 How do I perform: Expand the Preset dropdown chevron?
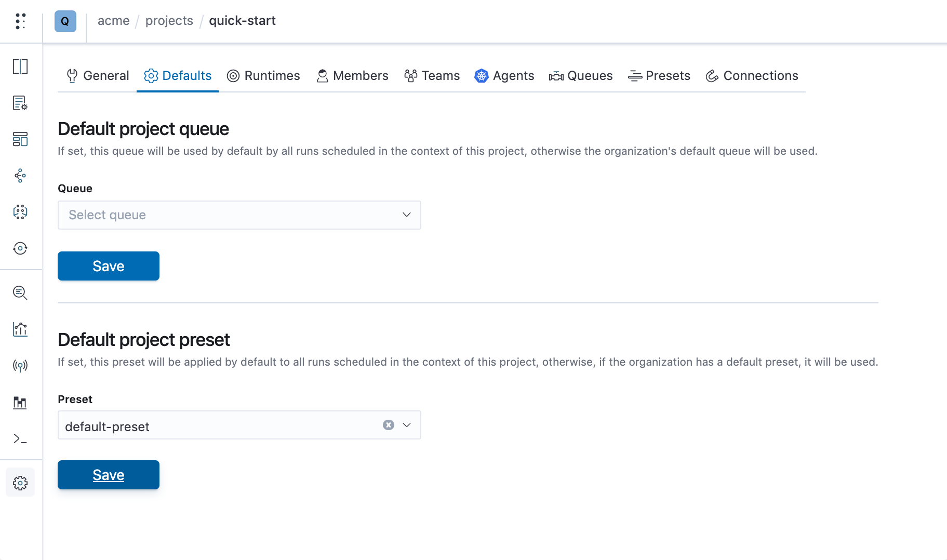click(407, 425)
